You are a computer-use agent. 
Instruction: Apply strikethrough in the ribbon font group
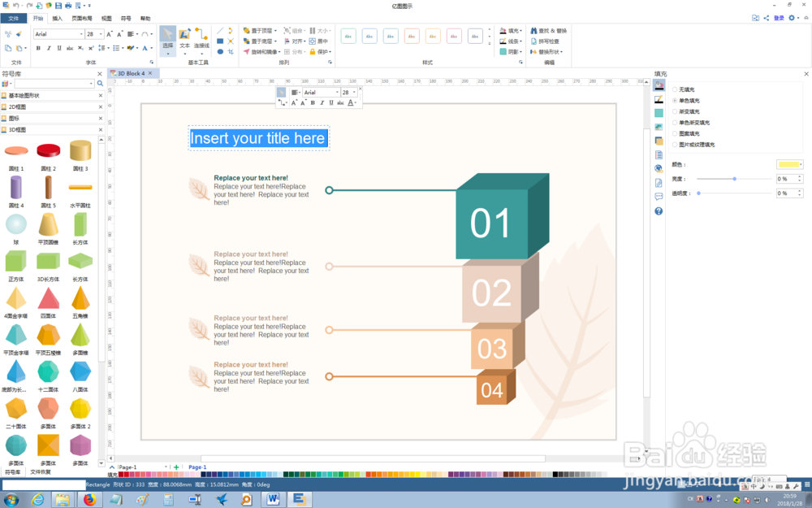tap(69, 48)
